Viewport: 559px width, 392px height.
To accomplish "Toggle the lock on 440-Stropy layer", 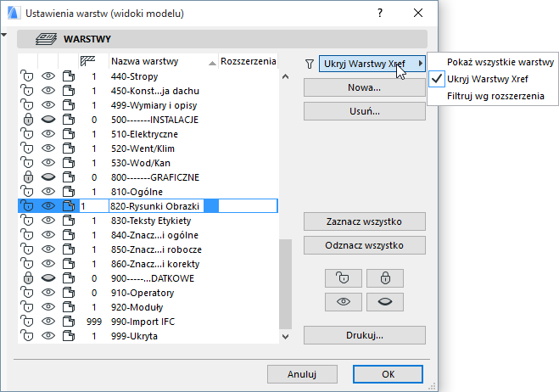I will [27, 76].
